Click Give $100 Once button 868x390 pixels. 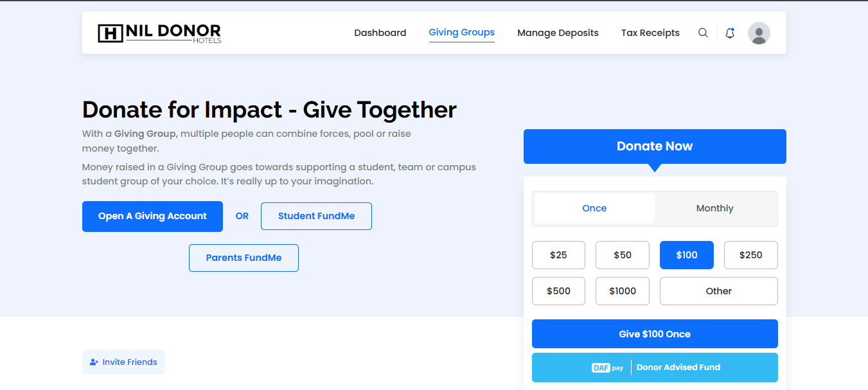(x=655, y=334)
